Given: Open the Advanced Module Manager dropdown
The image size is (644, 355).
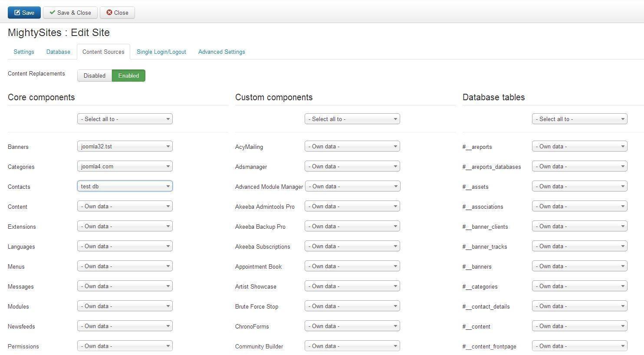Looking at the screenshot, I should tap(353, 186).
